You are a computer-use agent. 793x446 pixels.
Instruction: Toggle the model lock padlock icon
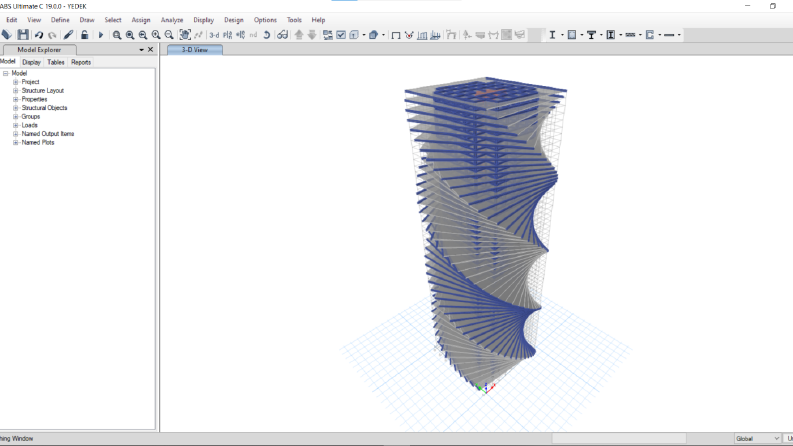pyautogui.click(x=84, y=34)
